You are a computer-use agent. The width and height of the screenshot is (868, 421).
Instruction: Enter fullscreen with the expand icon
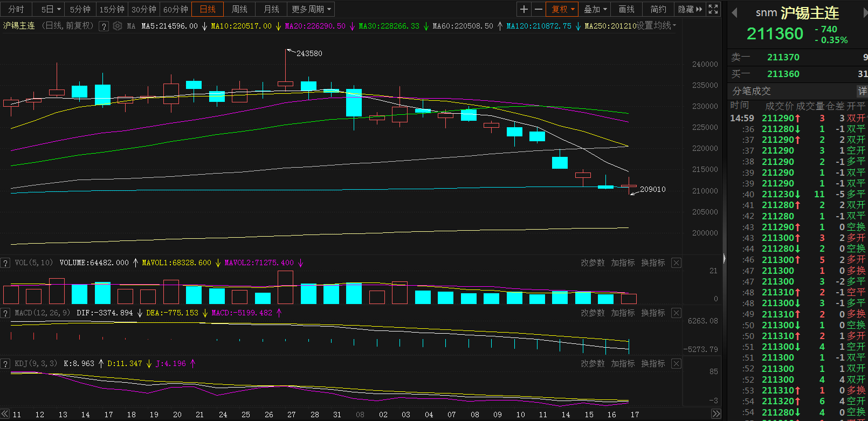[x=713, y=9]
